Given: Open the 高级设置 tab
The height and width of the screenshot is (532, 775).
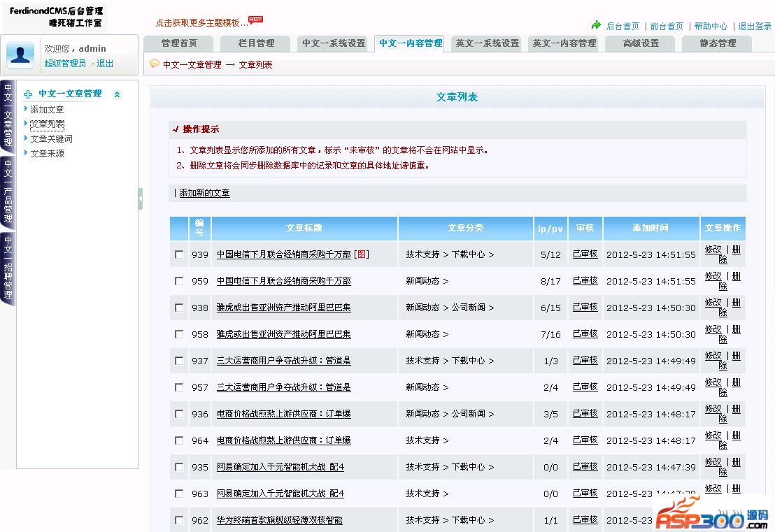Looking at the screenshot, I should click(x=641, y=43).
